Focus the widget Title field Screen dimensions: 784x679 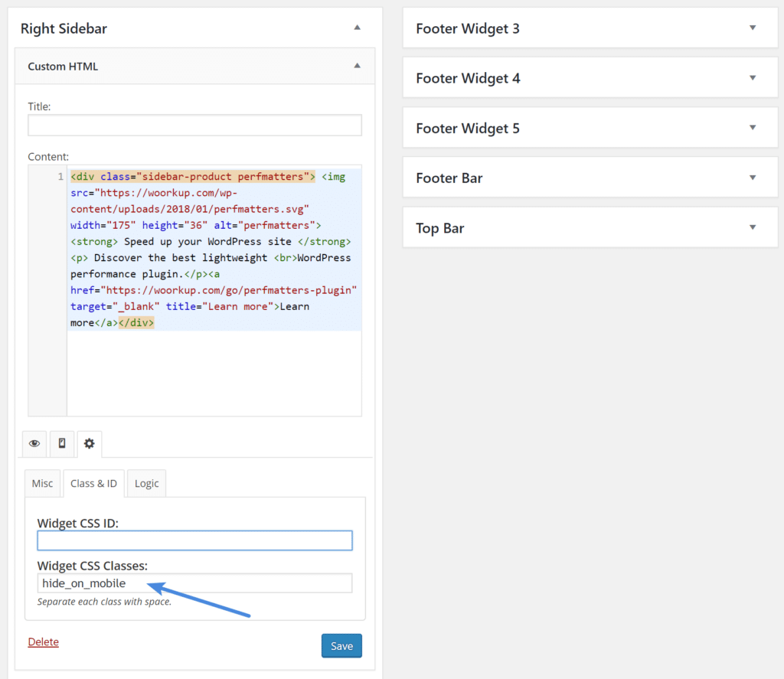pyautogui.click(x=195, y=125)
